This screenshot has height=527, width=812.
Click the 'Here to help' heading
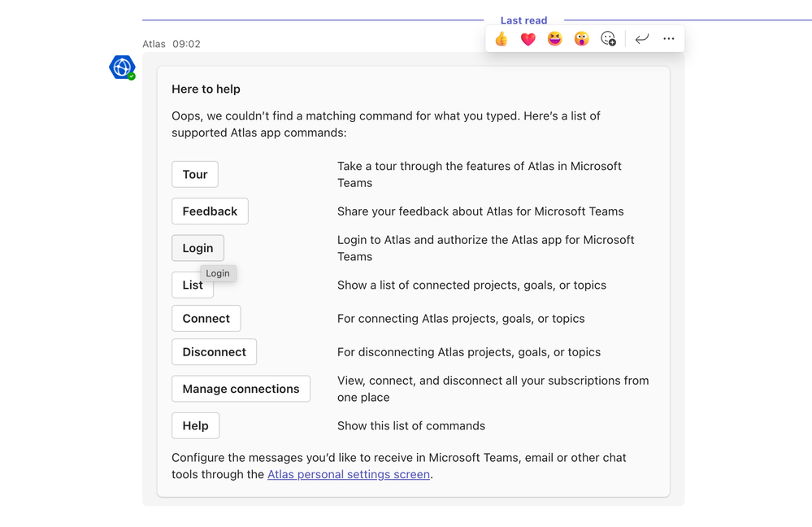tap(206, 89)
